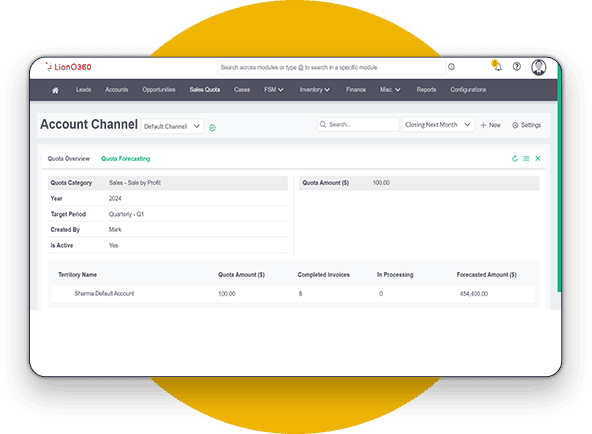Open Sales Quota module
Screen dimensions: 592x434
[x=205, y=90]
